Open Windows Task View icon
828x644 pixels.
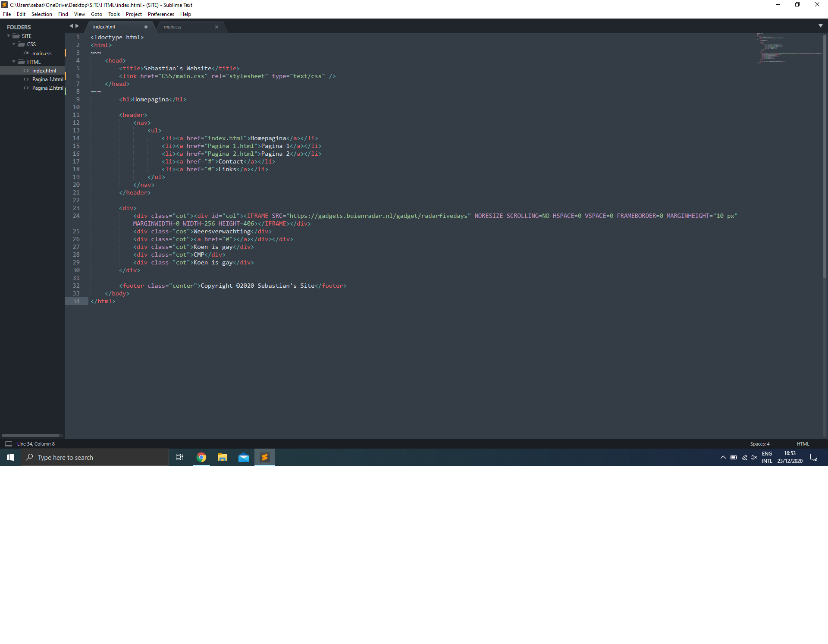pos(179,457)
